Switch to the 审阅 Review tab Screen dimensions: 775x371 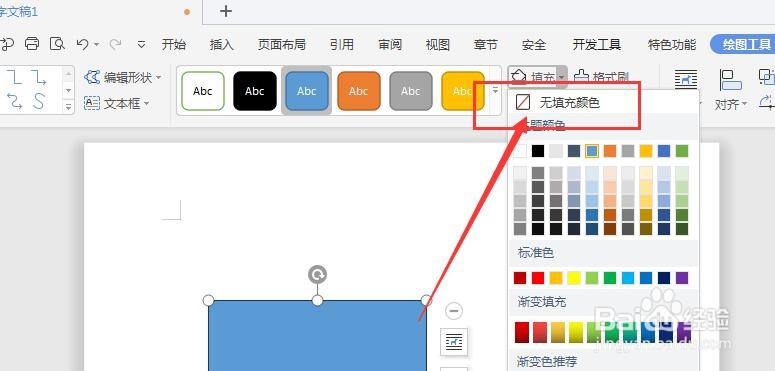pos(390,44)
